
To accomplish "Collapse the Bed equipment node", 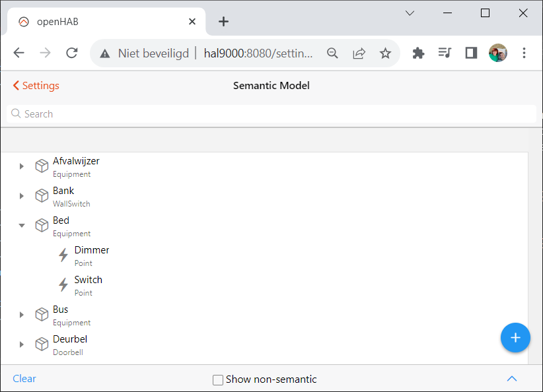I will pos(22,226).
